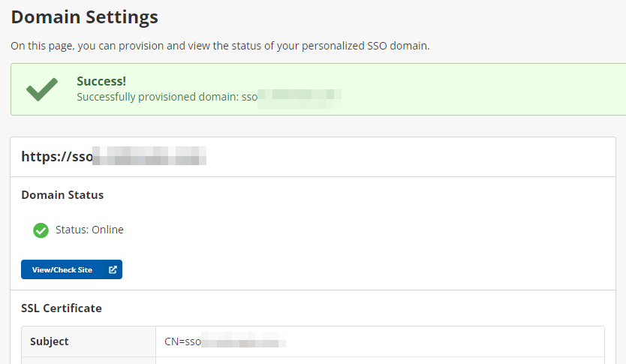Click the 'Status: Online' text

89,230
